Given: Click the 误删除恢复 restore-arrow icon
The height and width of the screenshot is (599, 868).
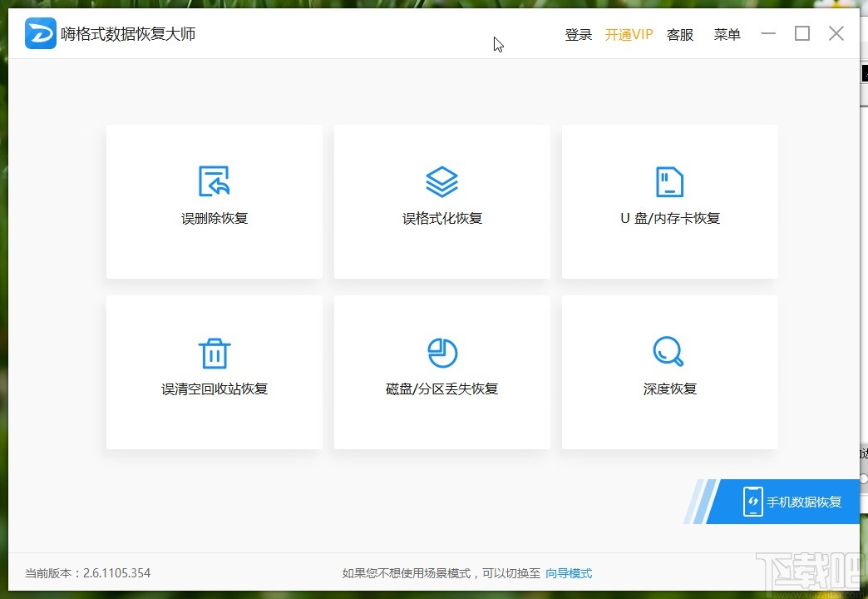Looking at the screenshot, I should pos(215,181).
